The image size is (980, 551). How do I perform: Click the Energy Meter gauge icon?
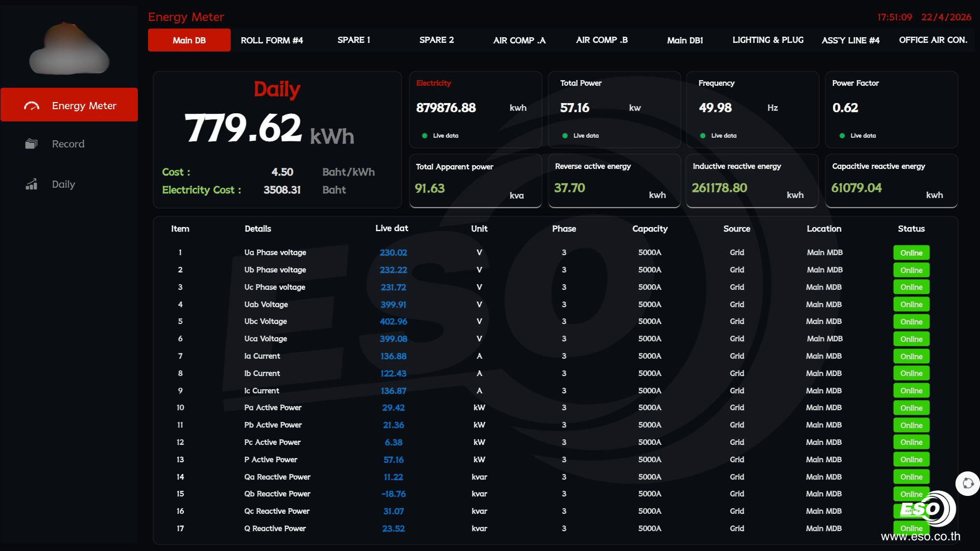(x=32, y=106)
